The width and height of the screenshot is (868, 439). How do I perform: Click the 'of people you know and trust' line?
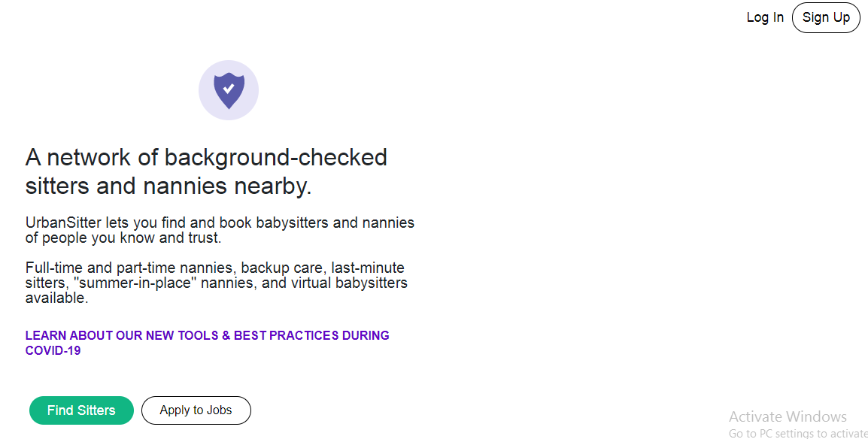tap(123, 238)
